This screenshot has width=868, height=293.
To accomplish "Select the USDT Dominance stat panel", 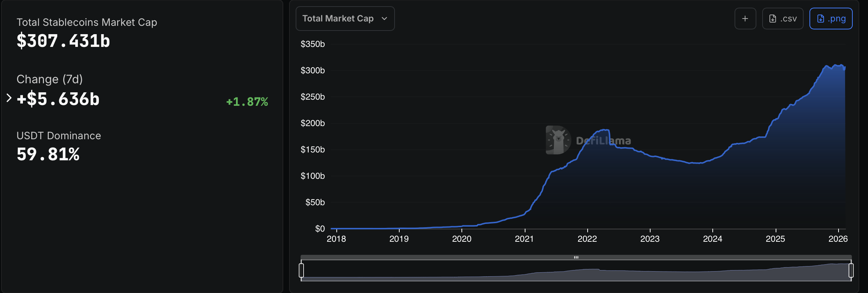I will [x=59, y=145].
